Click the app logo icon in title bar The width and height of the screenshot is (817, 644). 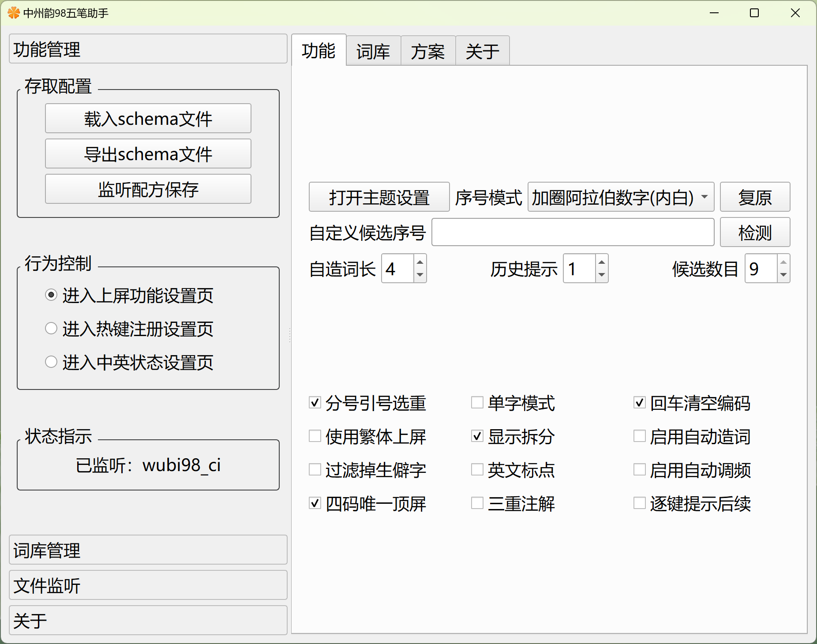[14, 13]
